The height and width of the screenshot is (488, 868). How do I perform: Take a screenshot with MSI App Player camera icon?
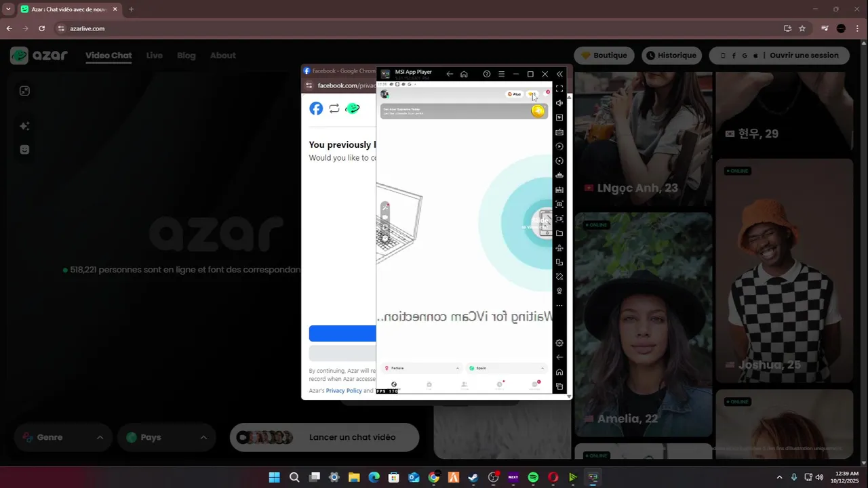click(x=559, y=204)
